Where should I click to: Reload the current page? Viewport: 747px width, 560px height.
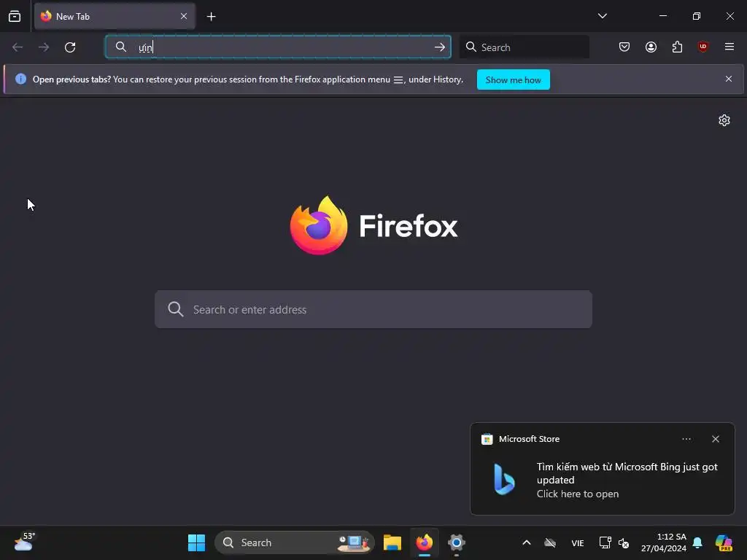tap(70, 47)
